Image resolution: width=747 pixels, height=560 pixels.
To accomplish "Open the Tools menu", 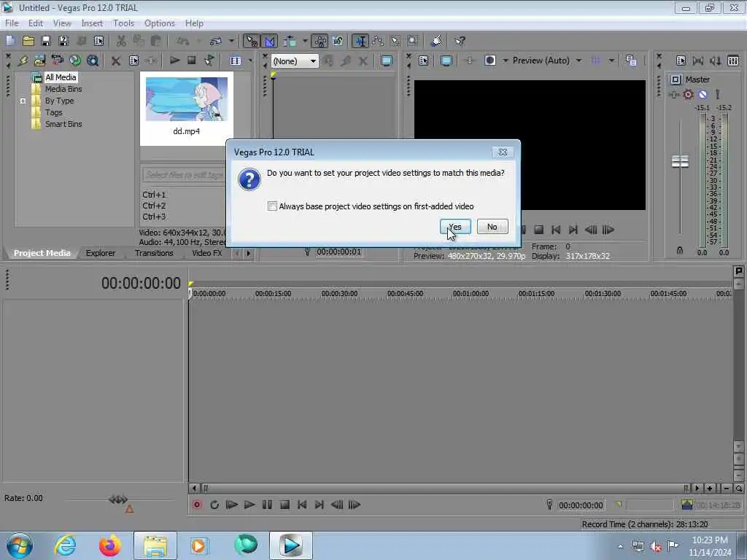I will pyautogui.click(x=123, y=23).
